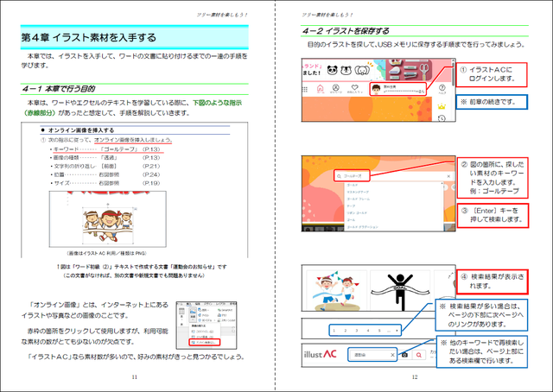Click the blue note about 次ページへのリンク
Screen dimensions: 553x392
[481, 315]
